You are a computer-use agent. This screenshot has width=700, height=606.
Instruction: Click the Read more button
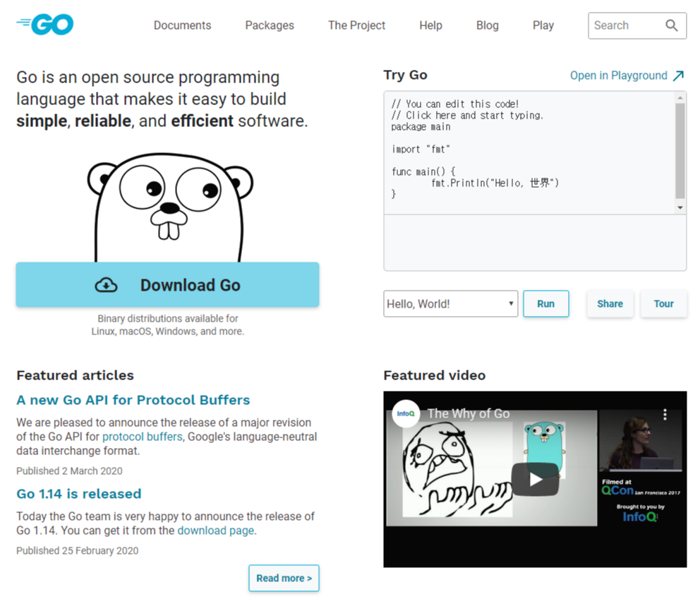(284, 578)
